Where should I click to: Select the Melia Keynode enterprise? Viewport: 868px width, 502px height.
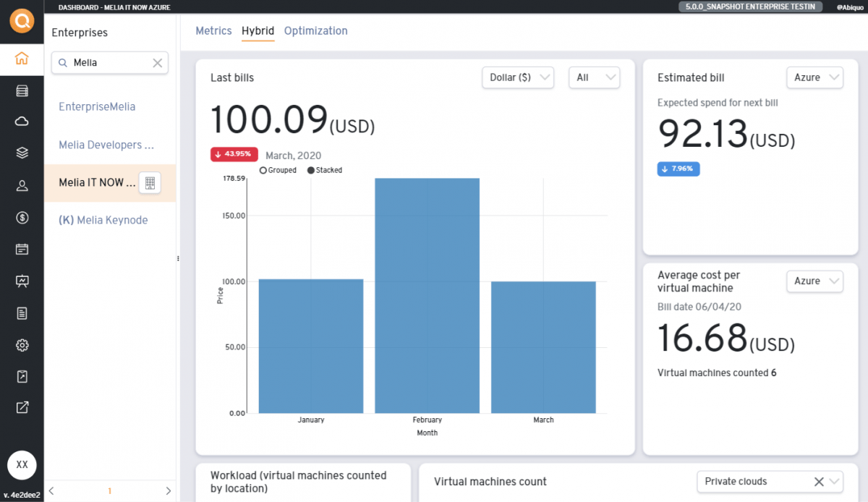tap(103, 220)
